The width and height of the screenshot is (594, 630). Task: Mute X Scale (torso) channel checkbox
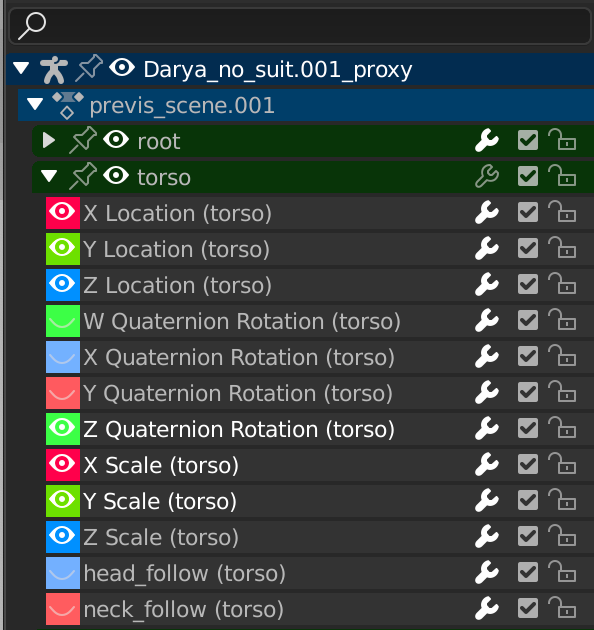(x=528, y=464)
